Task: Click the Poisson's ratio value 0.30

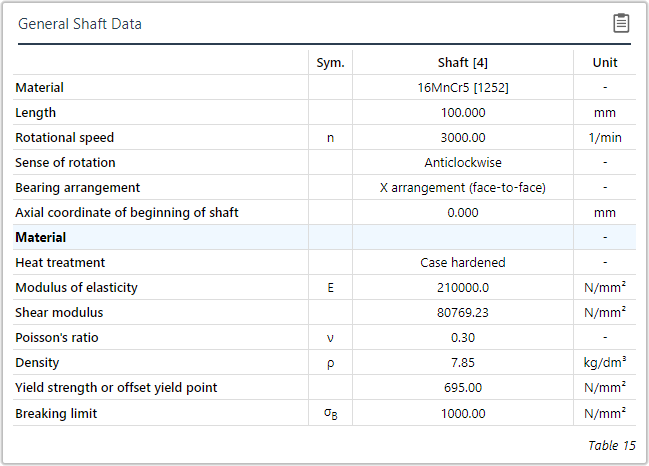Action: pos(463,338)
